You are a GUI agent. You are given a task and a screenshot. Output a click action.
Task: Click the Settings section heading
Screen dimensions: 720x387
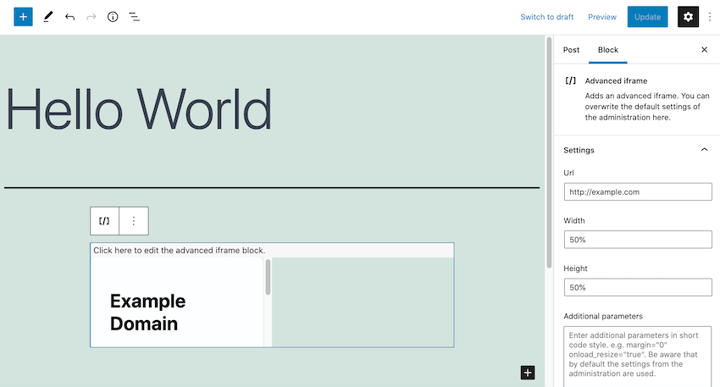click(x=579, y=150)
